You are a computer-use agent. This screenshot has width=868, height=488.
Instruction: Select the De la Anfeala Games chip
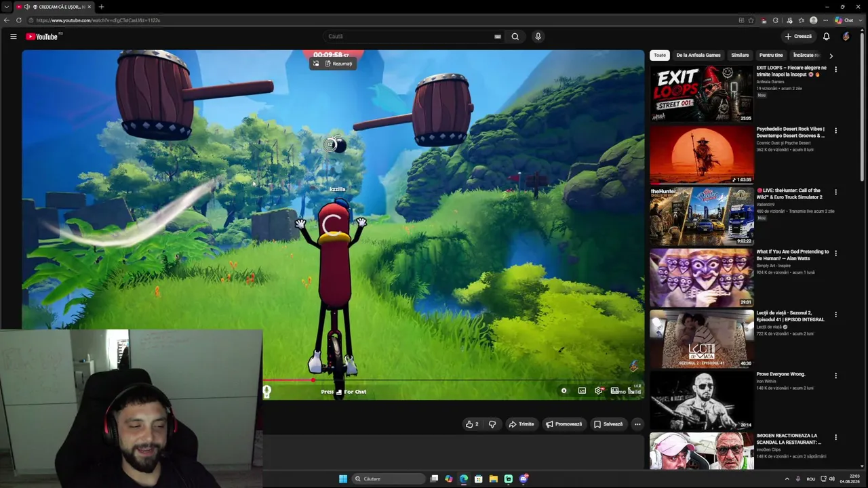pyautogui.click(x=698, y=56)
